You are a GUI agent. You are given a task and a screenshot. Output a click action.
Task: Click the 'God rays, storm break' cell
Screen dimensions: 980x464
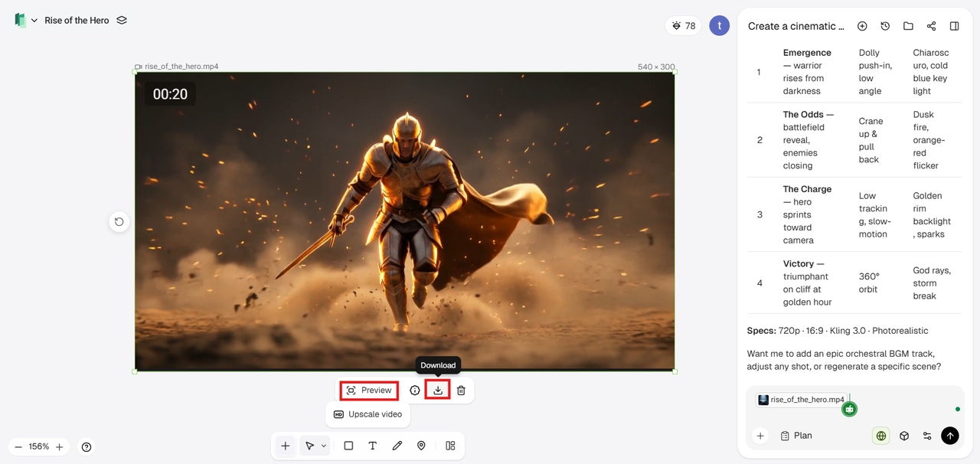coord(932,283)
